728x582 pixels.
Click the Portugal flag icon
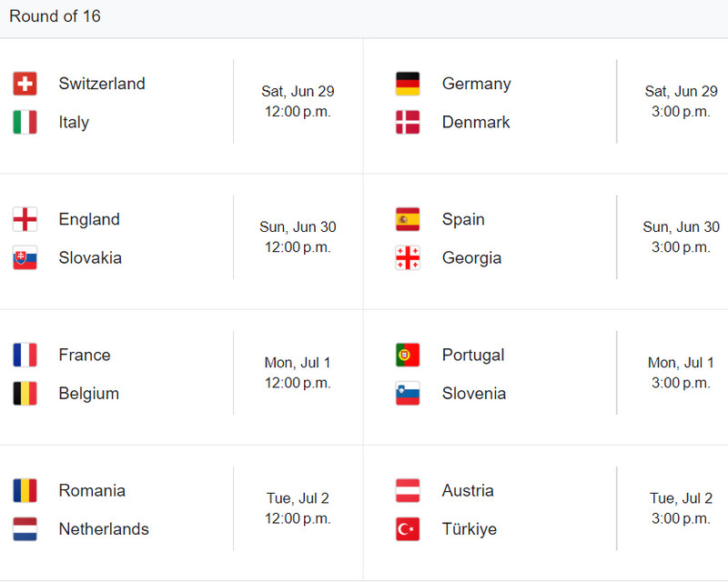pyautogui.click(x=408, y=355)
